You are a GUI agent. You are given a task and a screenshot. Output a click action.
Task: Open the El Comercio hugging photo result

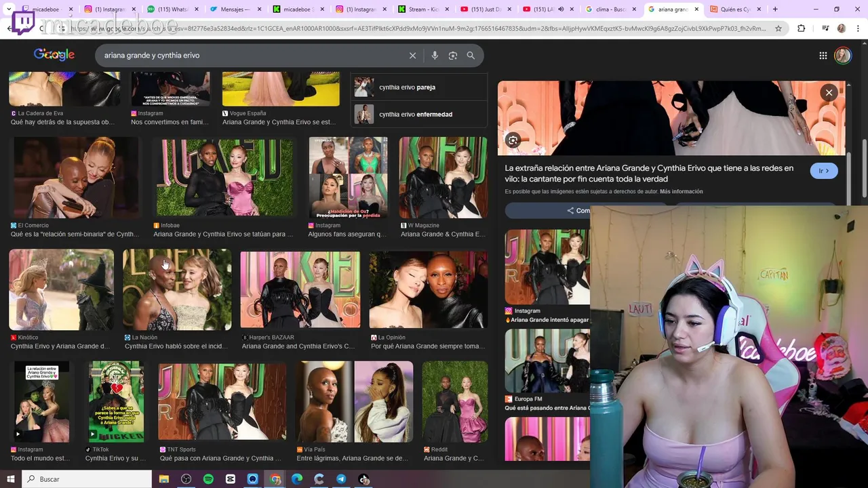point(76,178)
